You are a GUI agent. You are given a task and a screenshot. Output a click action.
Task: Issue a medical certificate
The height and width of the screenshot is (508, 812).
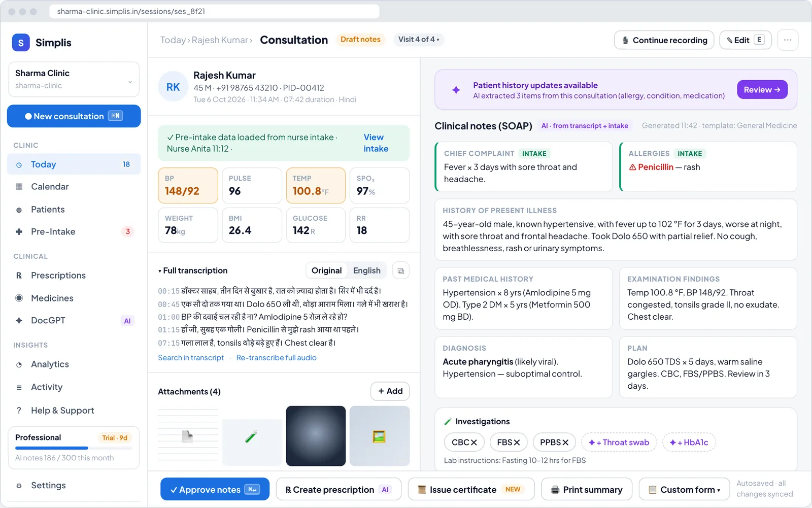471,490
